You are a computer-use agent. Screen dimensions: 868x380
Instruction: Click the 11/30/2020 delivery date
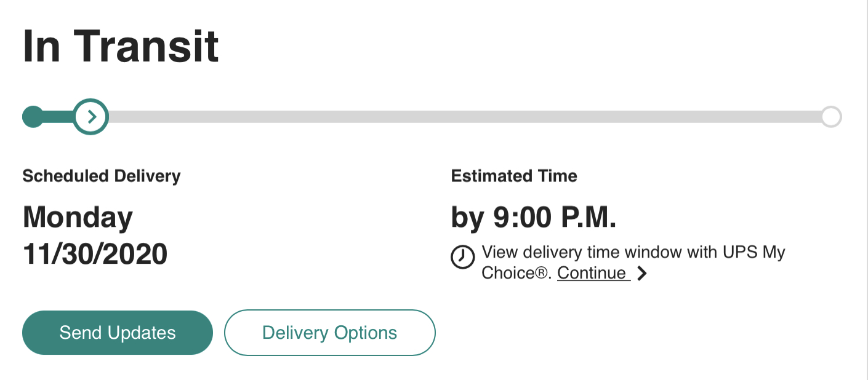(95, 253)
